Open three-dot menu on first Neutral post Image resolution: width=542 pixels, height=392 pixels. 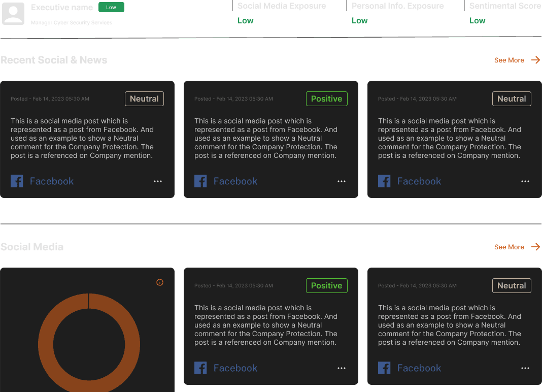pyautogui.click(x=158, y=181)
